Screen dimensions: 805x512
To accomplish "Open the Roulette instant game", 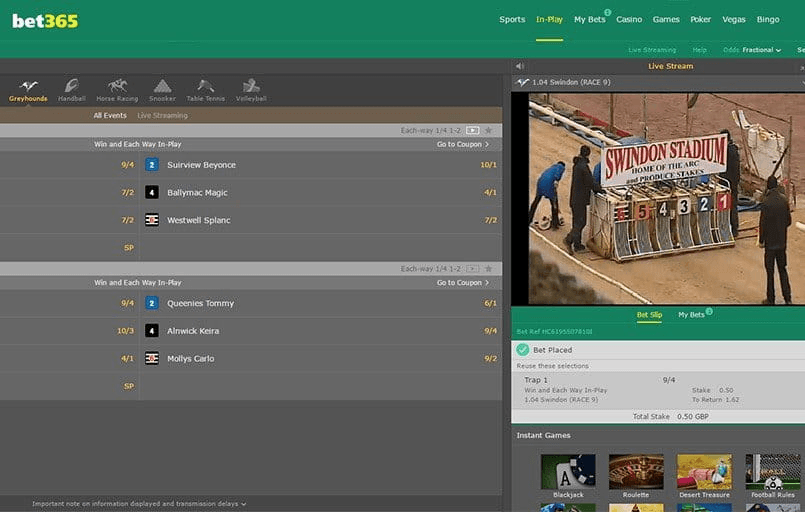I will pos(636,476).
